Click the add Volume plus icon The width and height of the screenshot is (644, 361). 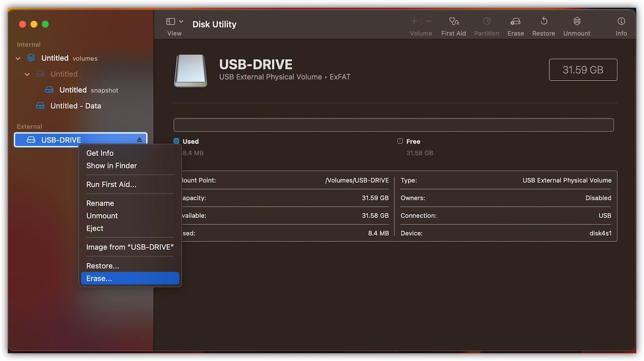[414, 21]
